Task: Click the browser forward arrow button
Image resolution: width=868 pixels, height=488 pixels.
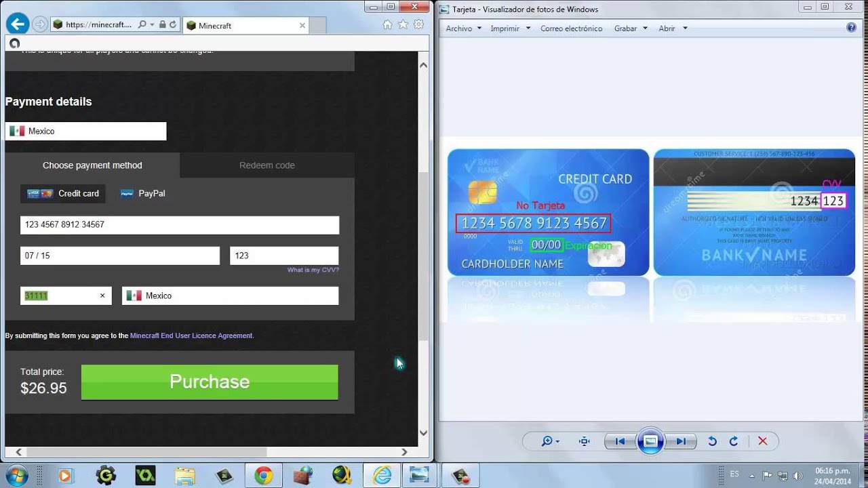Action: pos(40,24)
